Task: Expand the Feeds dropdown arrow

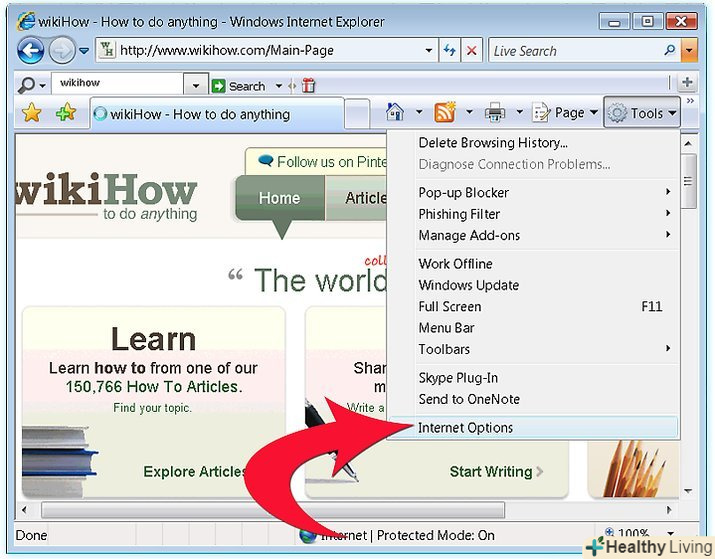Action: 469,112
